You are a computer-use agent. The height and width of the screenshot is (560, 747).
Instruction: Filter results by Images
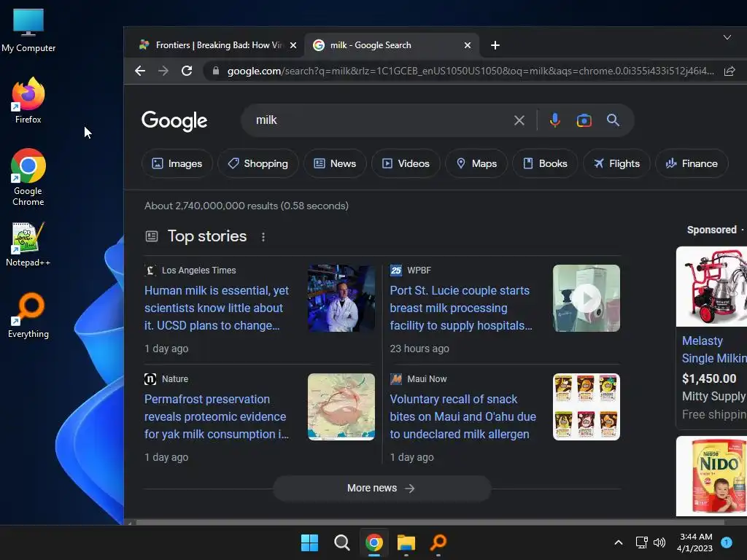click(x=177, y=164)
